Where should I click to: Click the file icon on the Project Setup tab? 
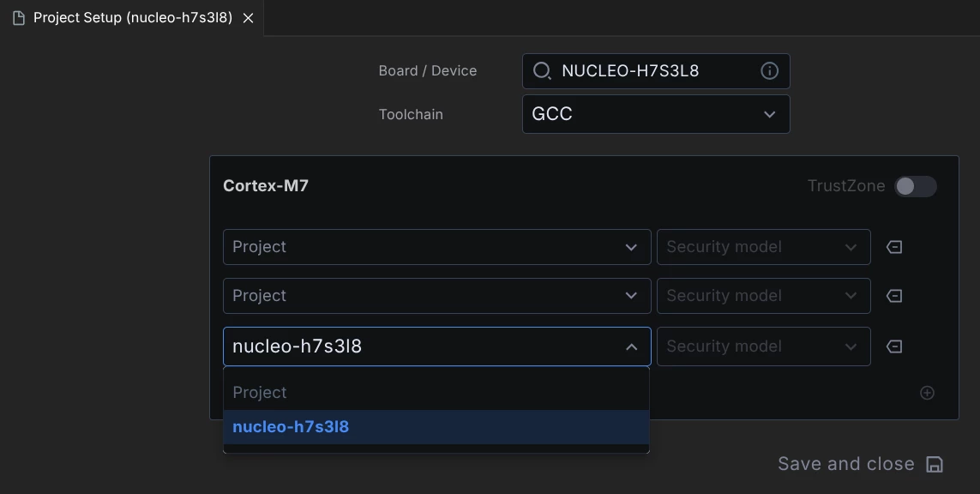coord(19,18)
